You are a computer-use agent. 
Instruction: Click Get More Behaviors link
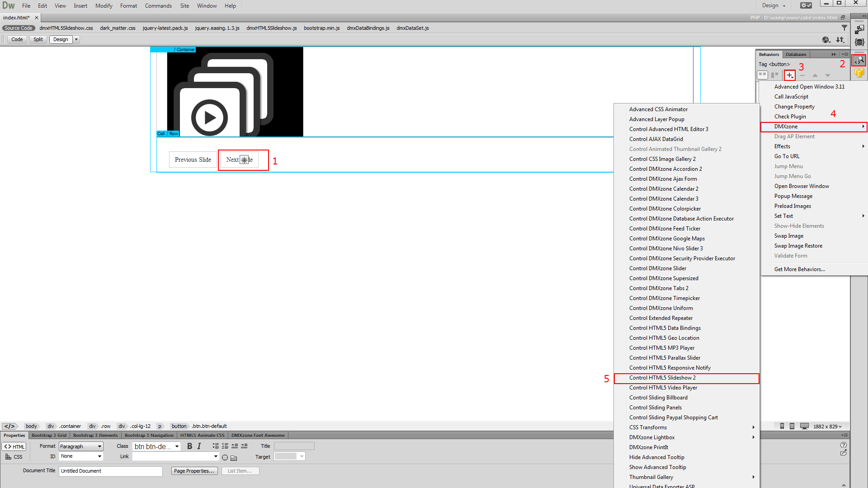(799, 269)
